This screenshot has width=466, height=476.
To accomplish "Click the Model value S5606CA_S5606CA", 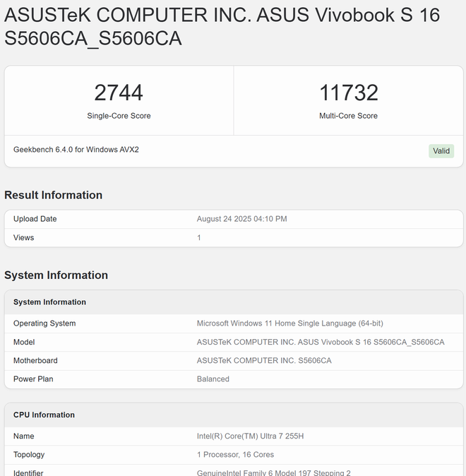I will pyautogui.click(x=321, y=342).
